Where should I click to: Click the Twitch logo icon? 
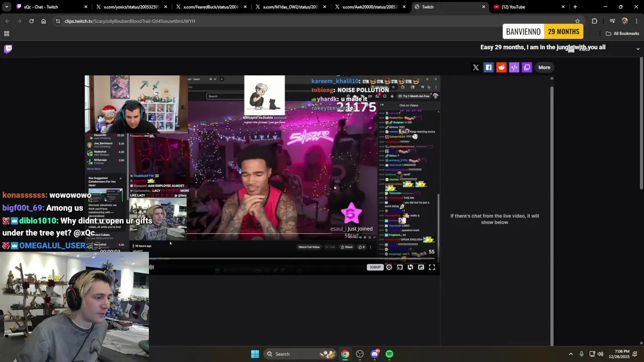(x=8, y=49)
